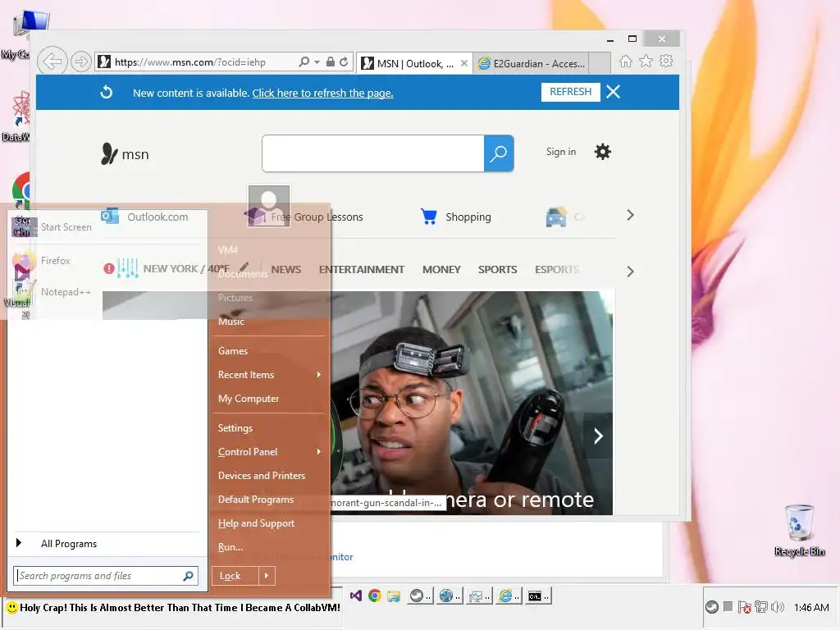
Task: Click 'Click here to refresh the page' link
Action: (x=322, y=94)
